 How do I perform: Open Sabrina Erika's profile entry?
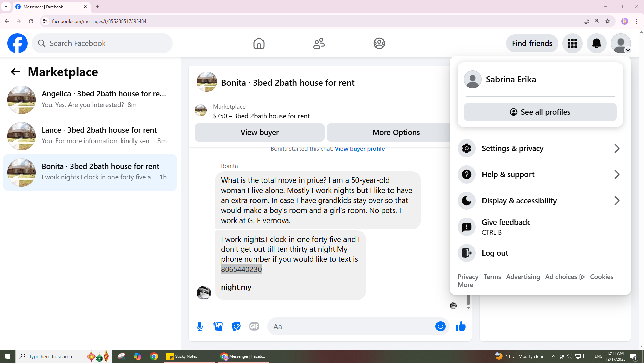point(540,79)
